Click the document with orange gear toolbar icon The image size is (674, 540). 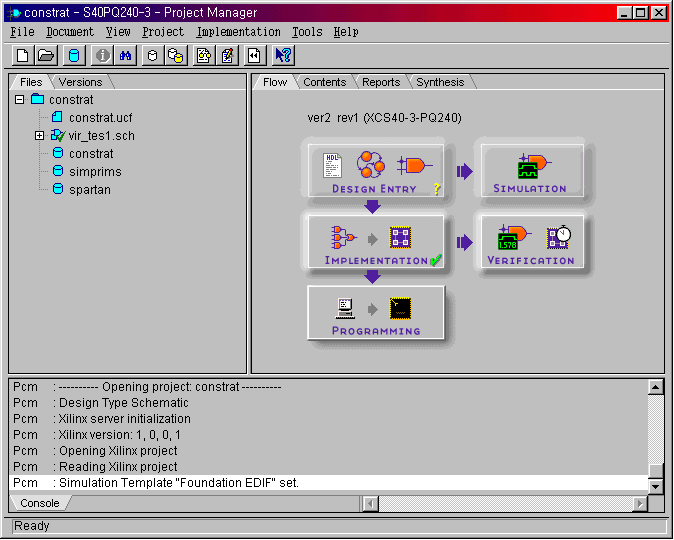(204, 55)
